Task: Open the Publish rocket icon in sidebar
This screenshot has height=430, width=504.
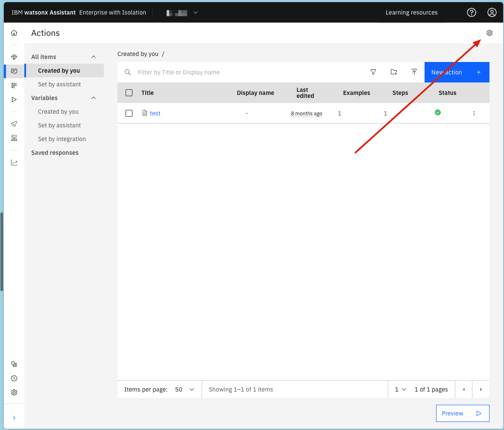Action: pos(14,124)
